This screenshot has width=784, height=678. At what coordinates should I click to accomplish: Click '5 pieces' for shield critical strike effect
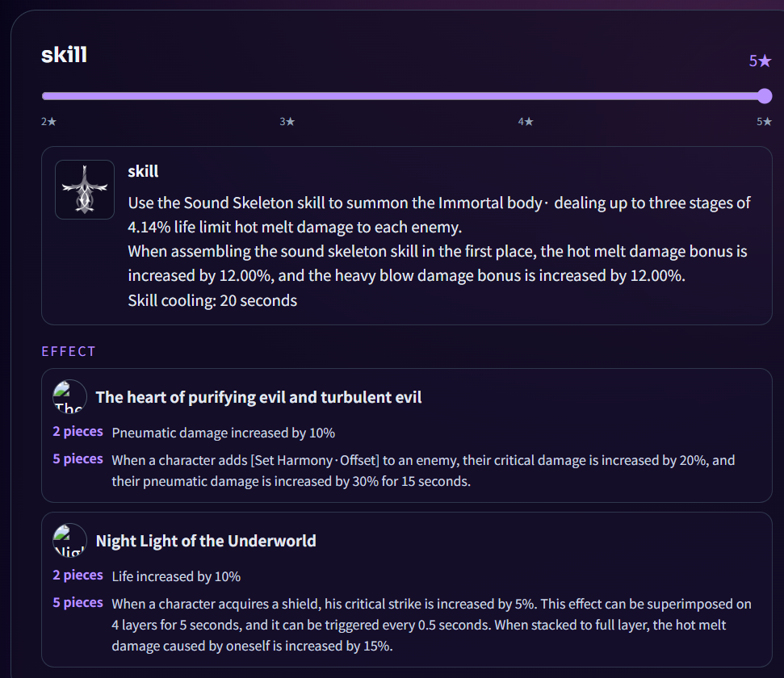[78, 602]
